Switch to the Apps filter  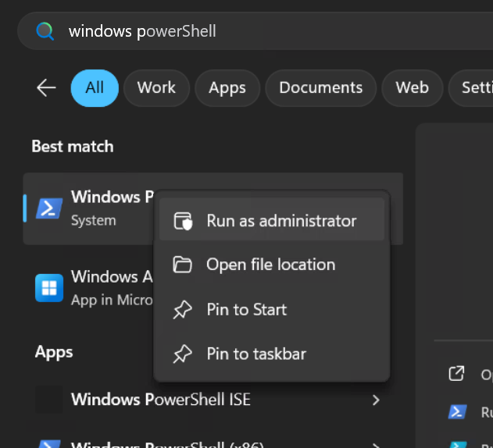[x=227, y=88]
